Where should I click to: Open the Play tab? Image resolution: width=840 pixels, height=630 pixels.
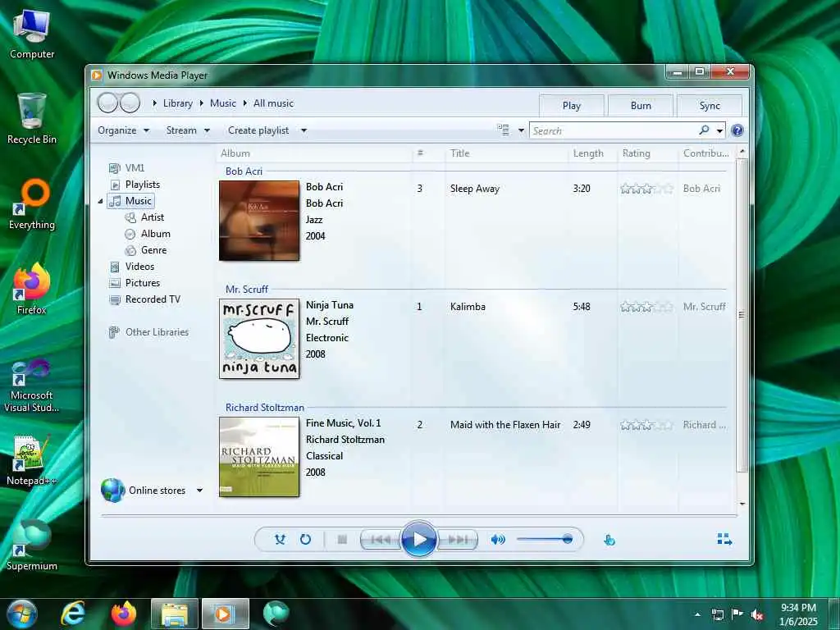click(572, 106)
